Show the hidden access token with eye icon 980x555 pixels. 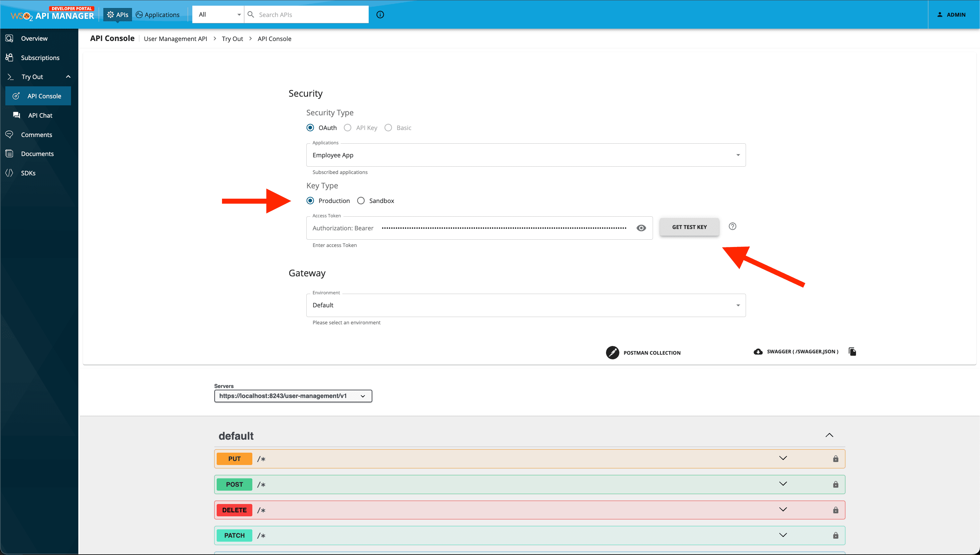641,228
